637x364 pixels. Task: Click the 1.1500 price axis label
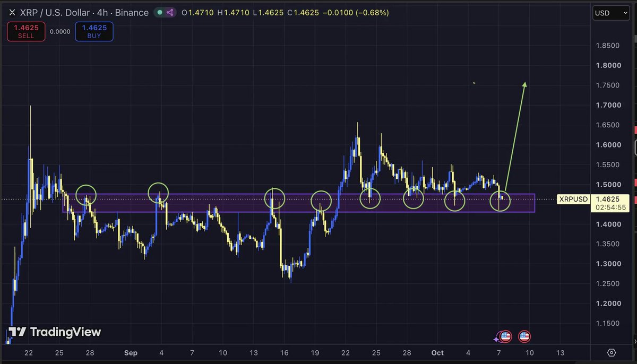click(x=608, y=323)
